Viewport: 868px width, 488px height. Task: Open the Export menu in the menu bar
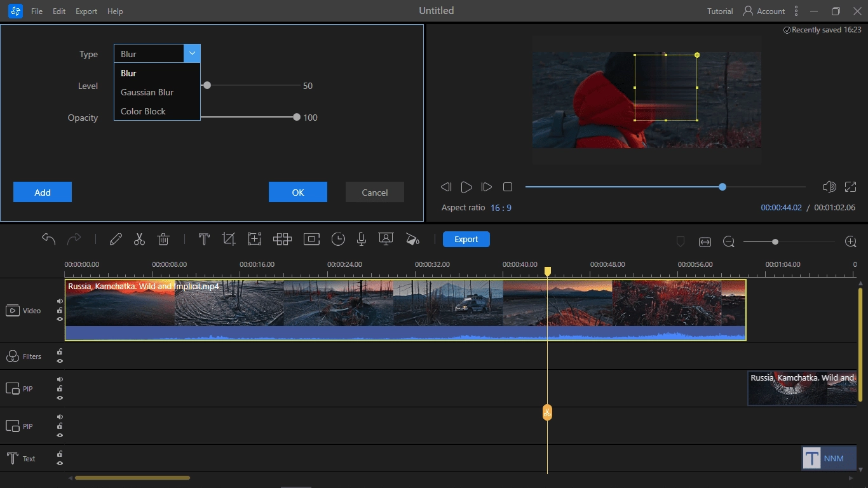point(86,11)
